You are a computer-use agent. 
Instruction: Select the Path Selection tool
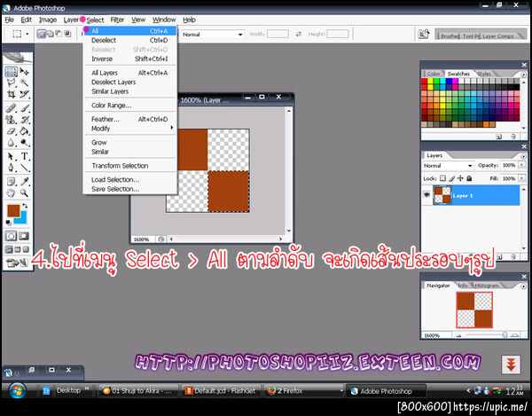click(x=12, y=156)
